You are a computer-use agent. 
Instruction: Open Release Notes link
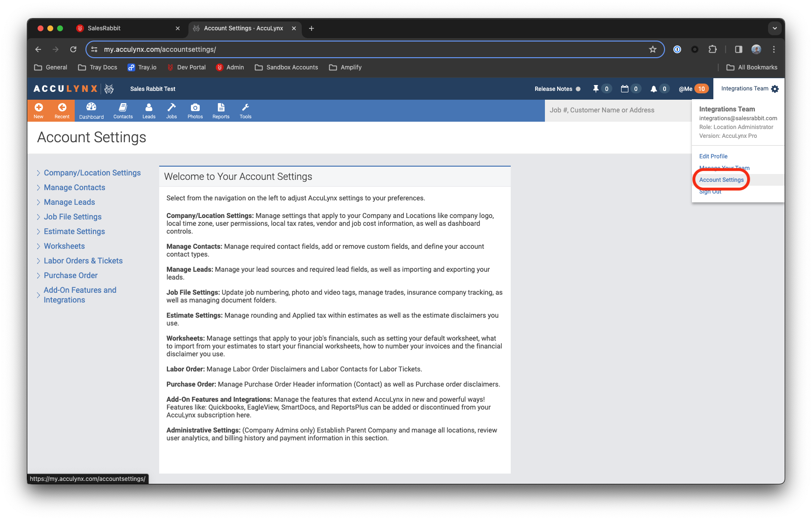[x=553, y=89]
